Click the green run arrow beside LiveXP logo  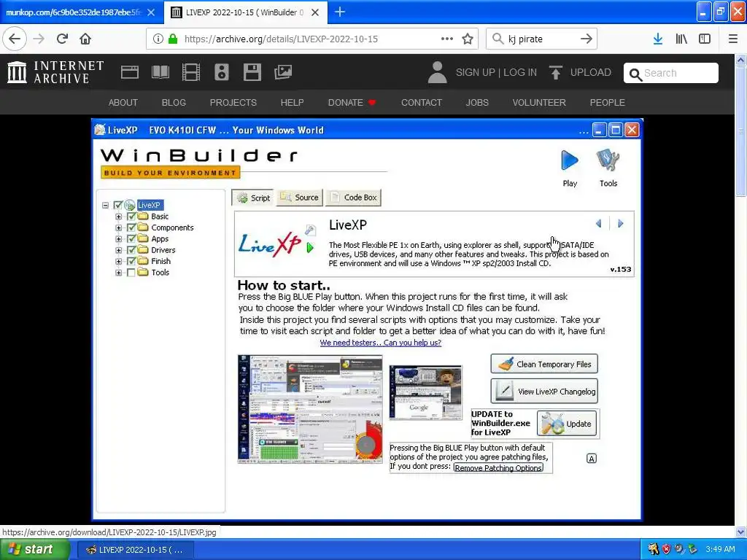pyautogui.click(x=310, y=248)
